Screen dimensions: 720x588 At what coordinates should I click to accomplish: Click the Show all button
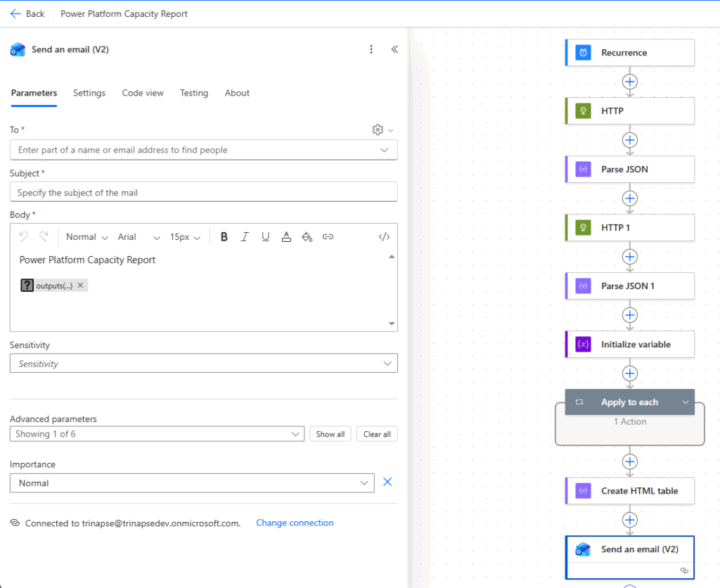coord(330,434)
